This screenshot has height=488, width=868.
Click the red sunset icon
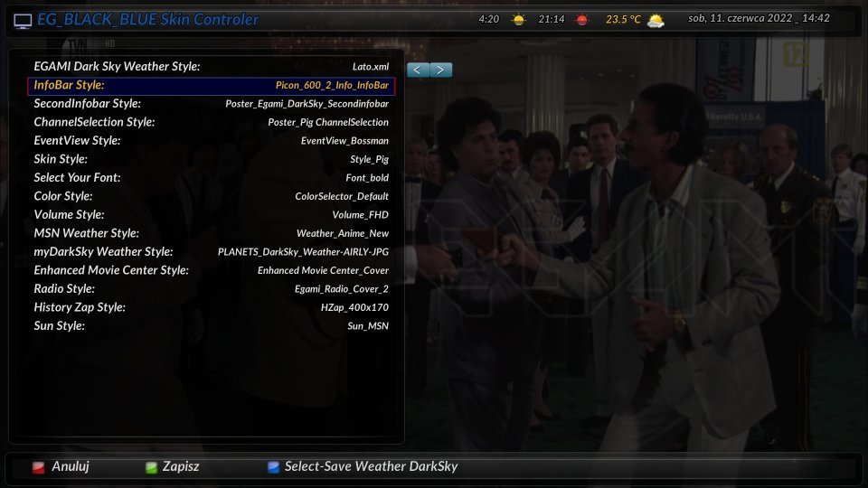pos(581,20)
